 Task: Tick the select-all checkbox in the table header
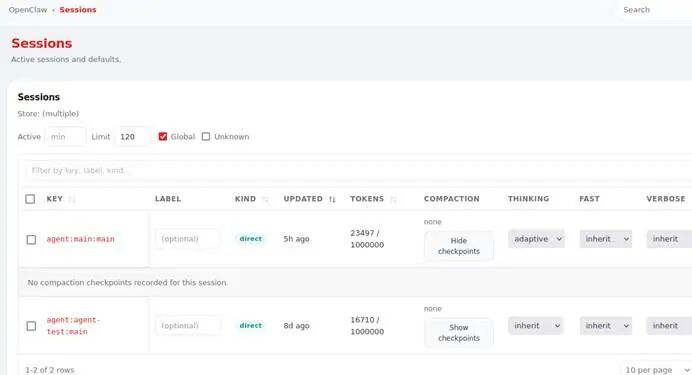(30, 199)
